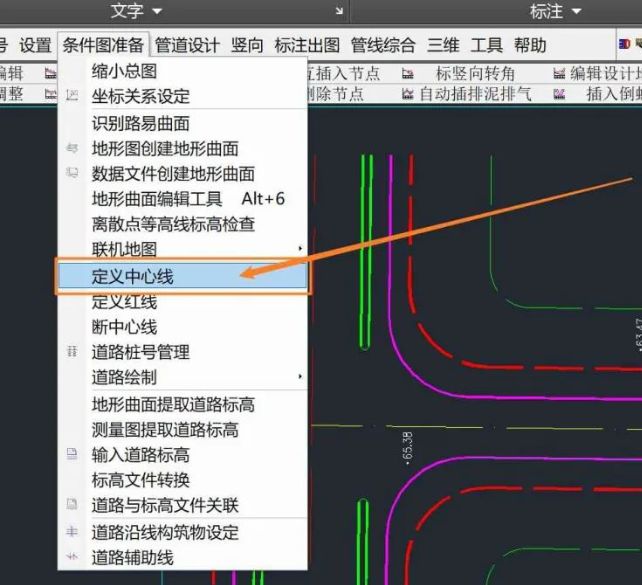Open the 工具 menu
642x585 pixels.
click(x=486, y=45)
